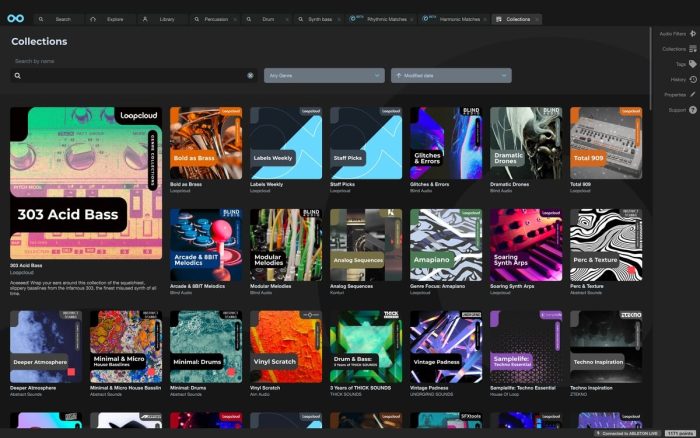Open the Modular Melodies collection

286,245
